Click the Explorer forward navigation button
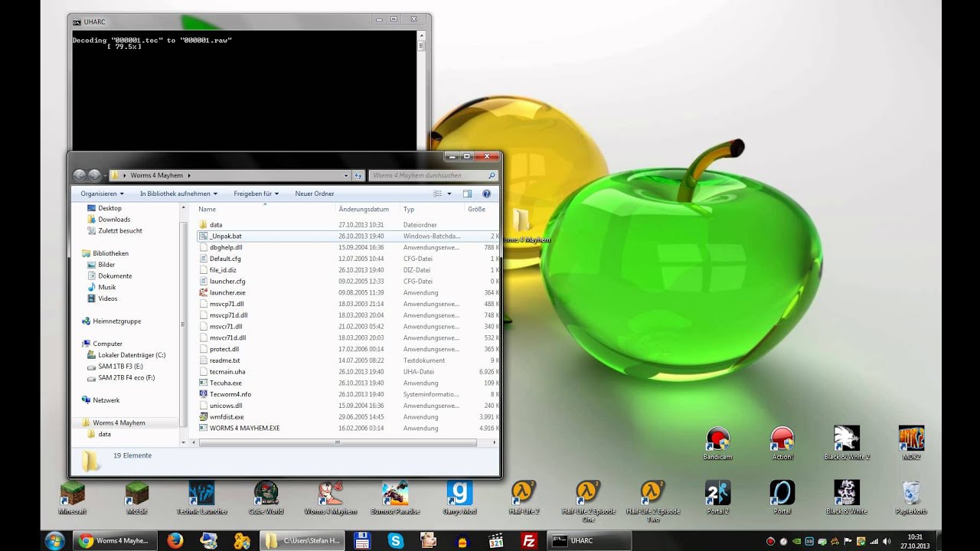 94,175
